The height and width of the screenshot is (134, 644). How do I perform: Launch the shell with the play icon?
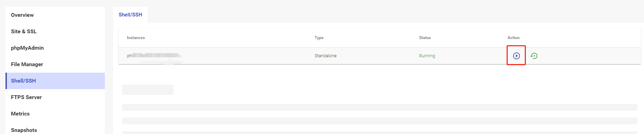(516, 56)
